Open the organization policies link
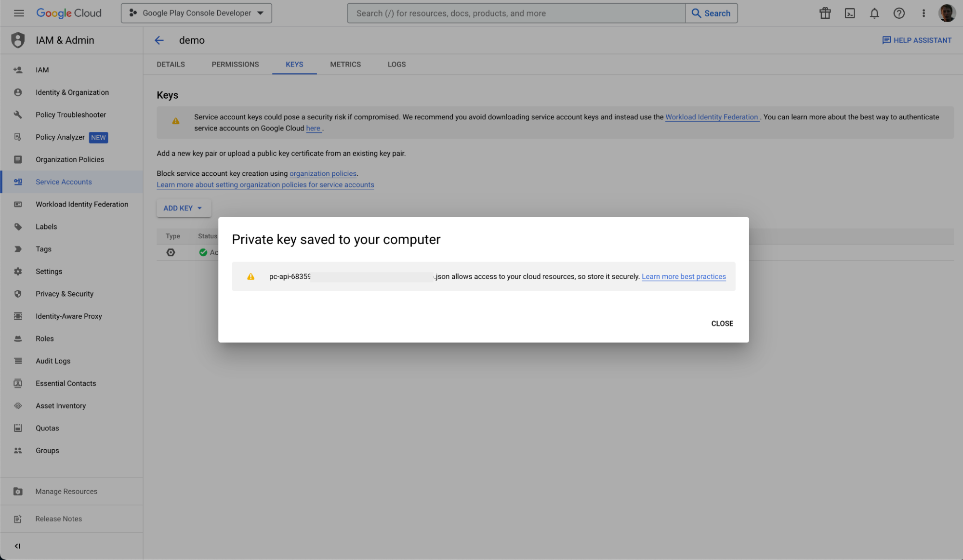The height and width of the screenshot is (560, 963). [323, 173]
